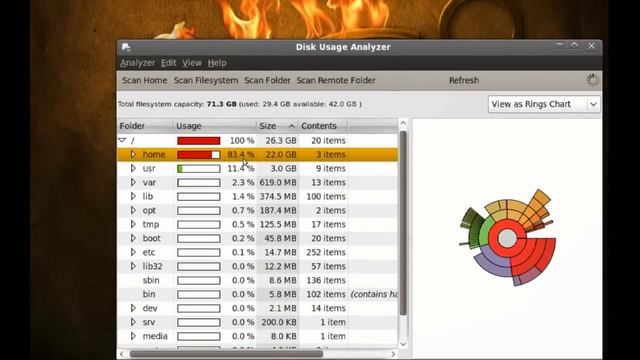Image resolution: width=640 pixels, height=360 pixels.
Task: Click the Refresh button
Action: (464, 80)
